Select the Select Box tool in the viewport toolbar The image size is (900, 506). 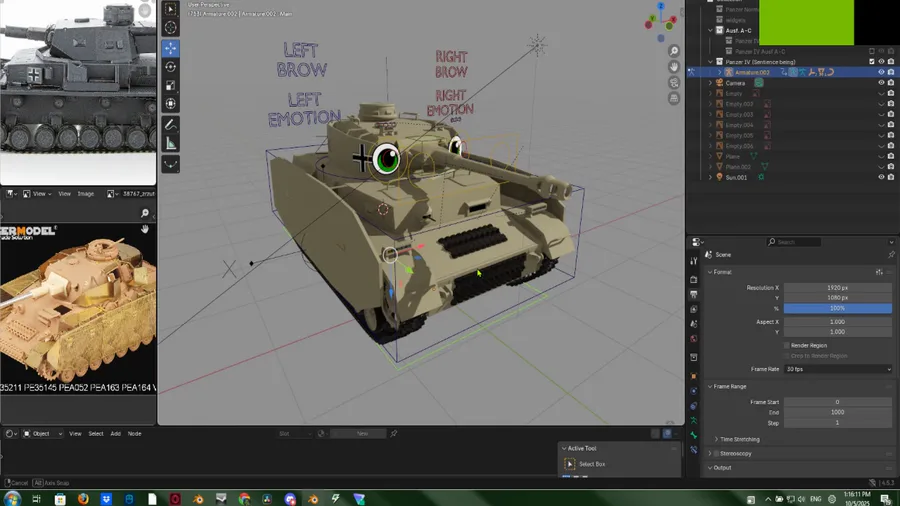coord(170,9)
